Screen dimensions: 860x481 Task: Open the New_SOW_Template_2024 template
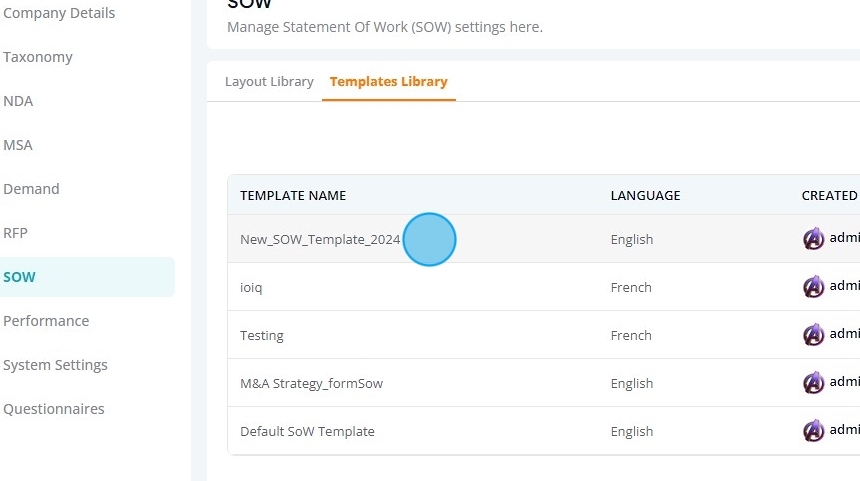320,240
